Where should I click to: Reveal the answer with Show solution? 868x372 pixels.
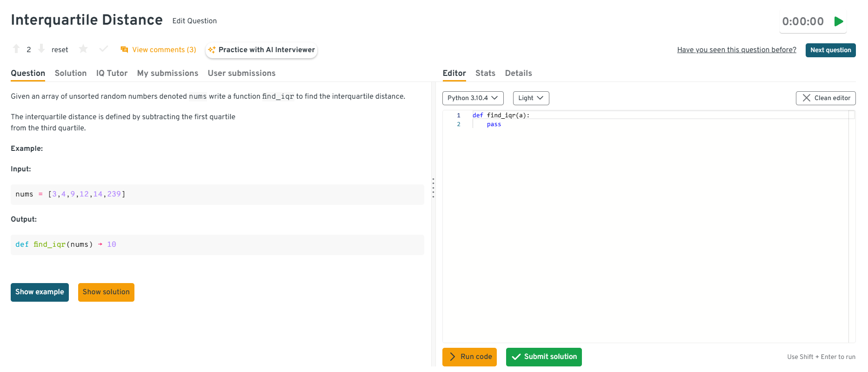106,292
